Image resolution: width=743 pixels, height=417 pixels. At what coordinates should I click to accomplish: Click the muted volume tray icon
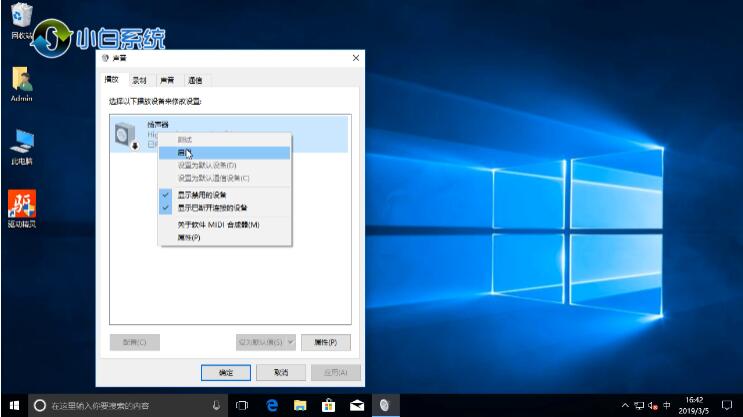pyautogui.click(x=653, y=406)
